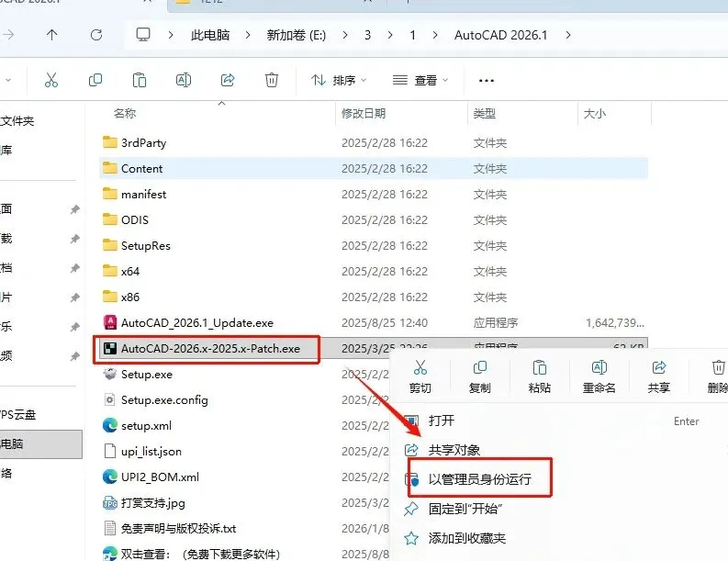Click 共享 in context menu
This screenshot has height=561, width=728.
[x=659, y=376]
